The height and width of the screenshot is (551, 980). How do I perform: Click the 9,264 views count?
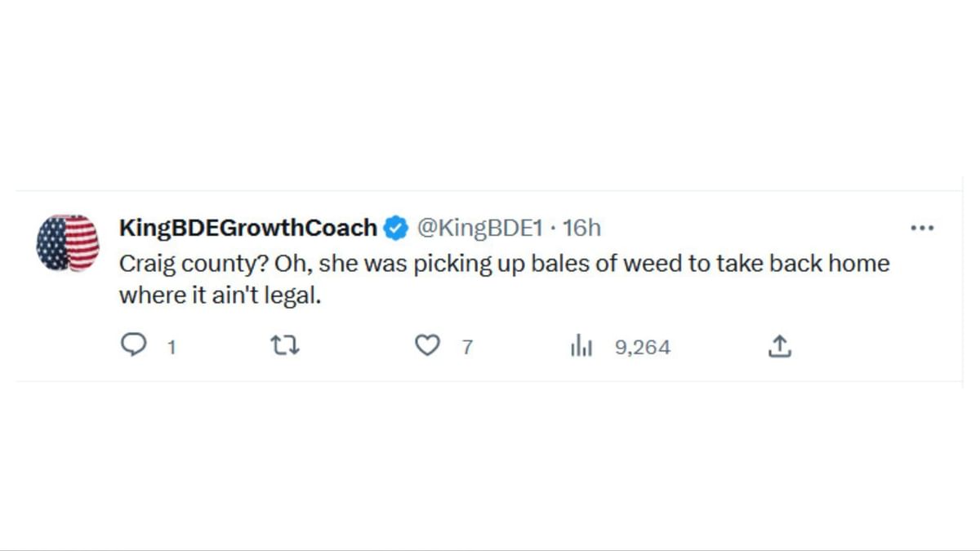pos(643,348)
